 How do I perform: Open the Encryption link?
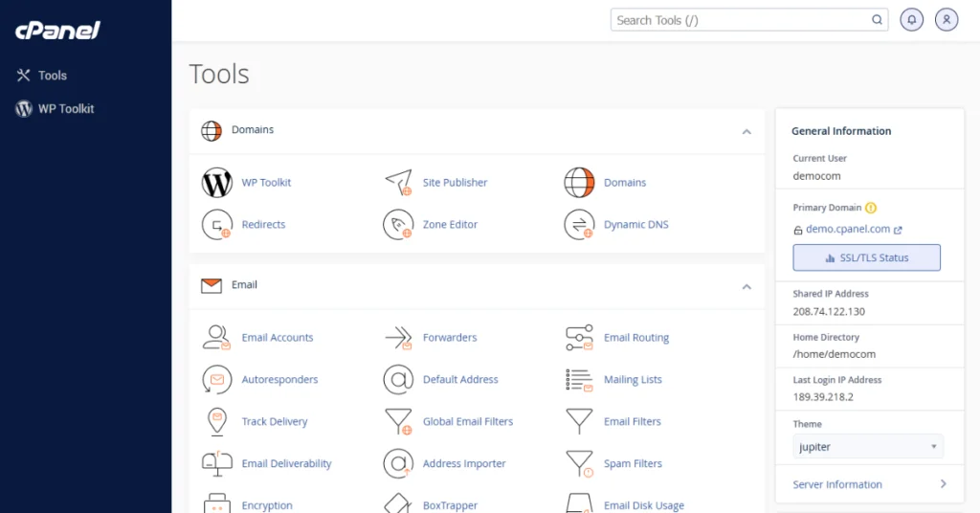267,505
